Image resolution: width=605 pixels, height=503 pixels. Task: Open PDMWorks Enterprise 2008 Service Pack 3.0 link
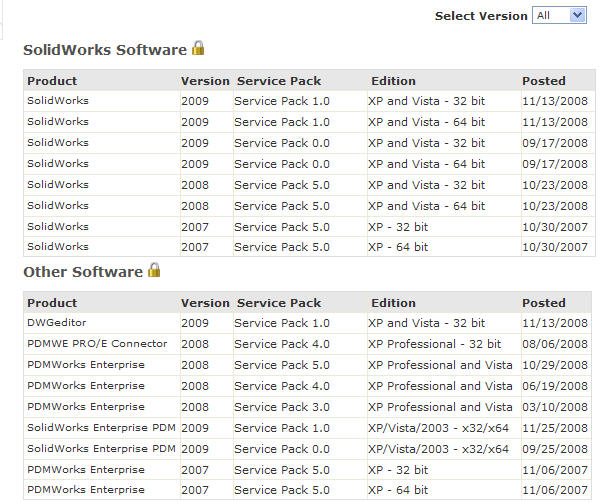86,407
